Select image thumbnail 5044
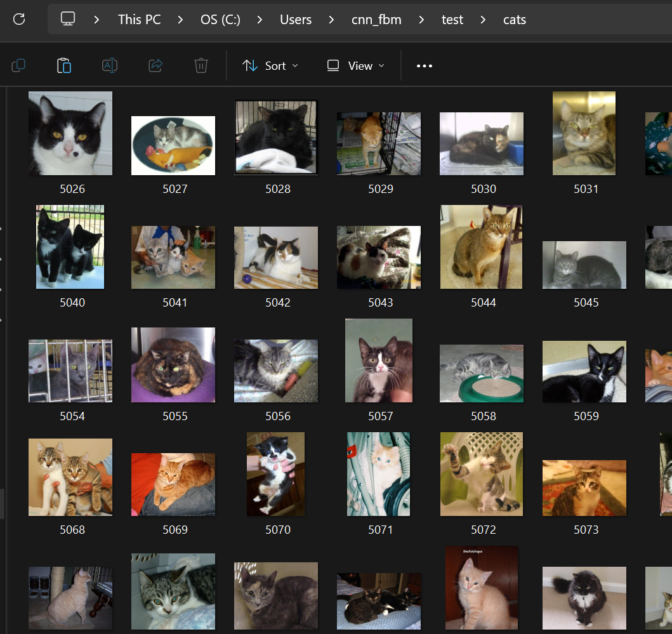 pos(481,247)
